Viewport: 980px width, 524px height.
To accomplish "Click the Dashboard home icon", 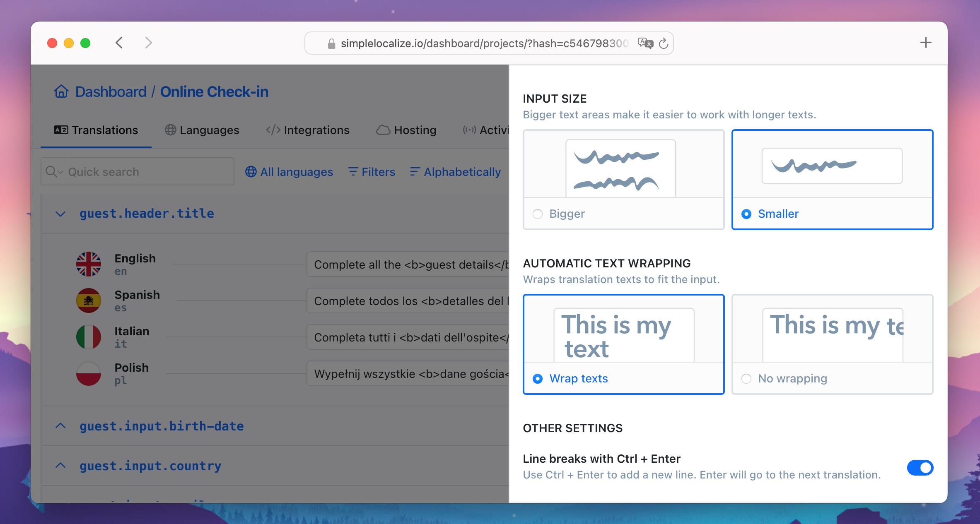I will (x=61, y=91).
